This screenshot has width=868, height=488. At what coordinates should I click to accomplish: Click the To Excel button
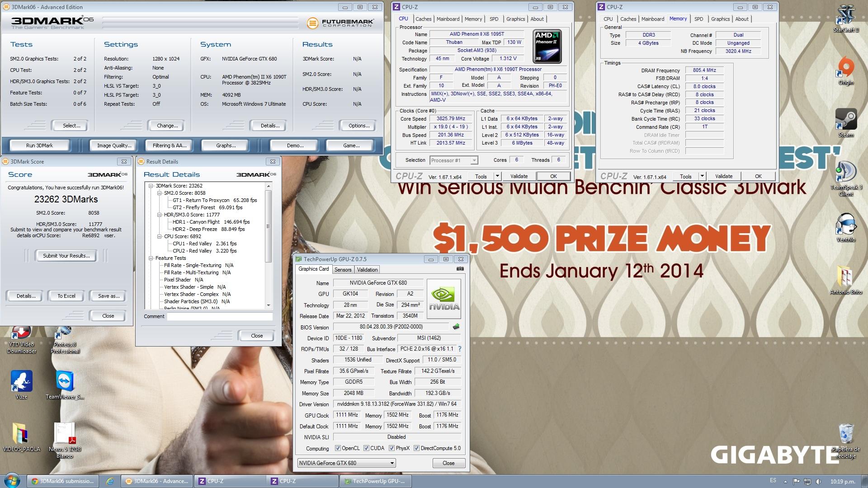[66, 296]
